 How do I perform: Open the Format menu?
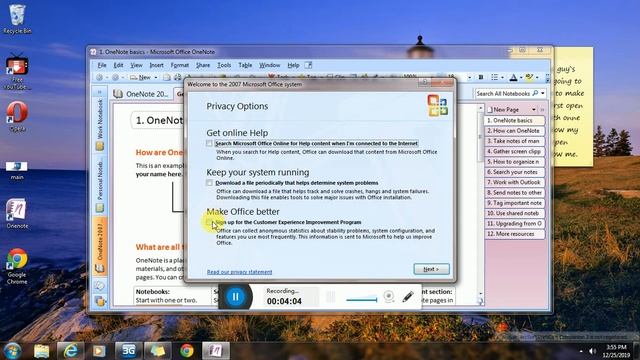[x=180, y=65]
